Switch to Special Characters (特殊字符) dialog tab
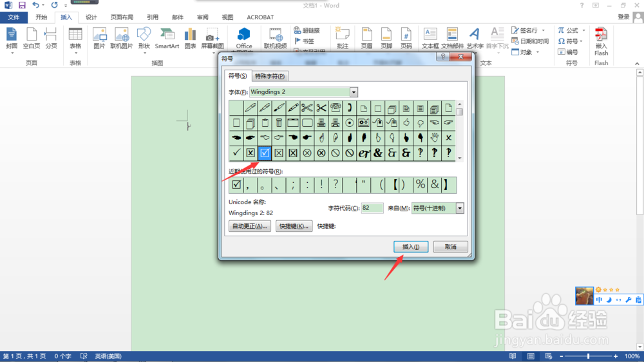644x362 pixels. tap(269, 76)
